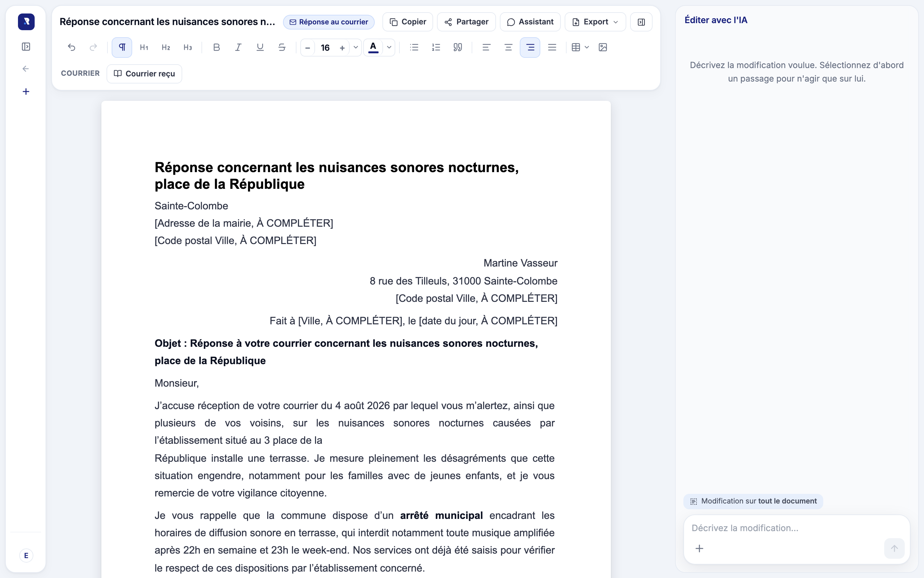Undo the last edit
The image size is (924, 578).
pyautogui.click(x=72, y=48)
